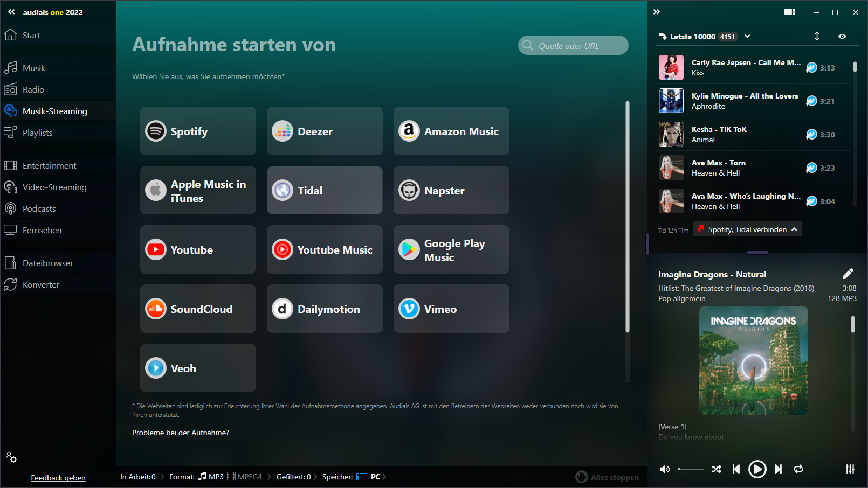Image resolution: width=868 pixels, height=488 pixels.
Task: Toggle the eye visibility view option
Action: (842, 36)
